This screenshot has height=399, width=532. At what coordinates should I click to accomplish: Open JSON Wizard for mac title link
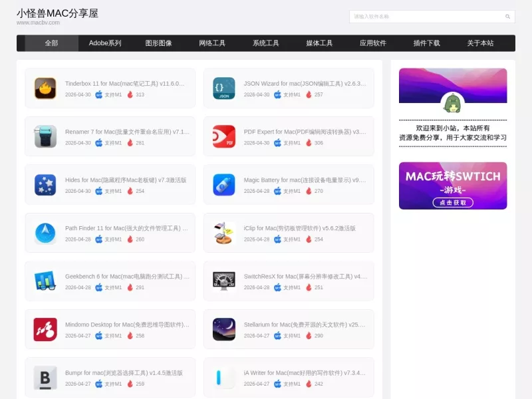click(x=305, y=84)
